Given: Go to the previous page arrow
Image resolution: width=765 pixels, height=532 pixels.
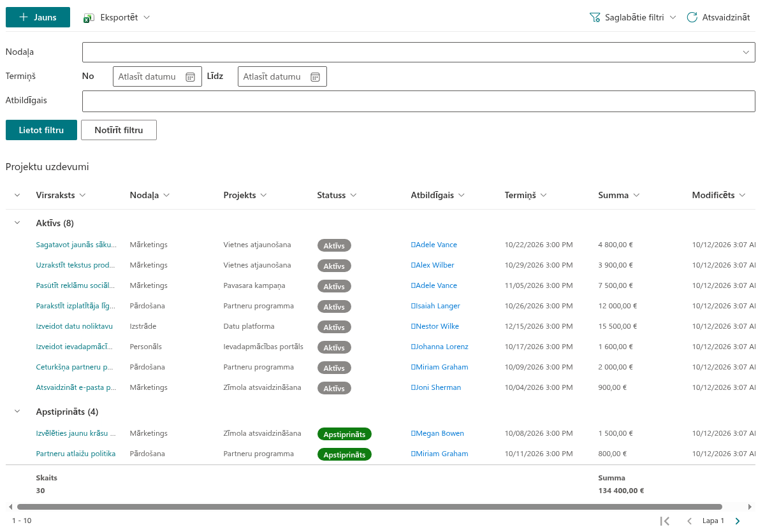Looking at the screenshot, I should pos(689,521).
